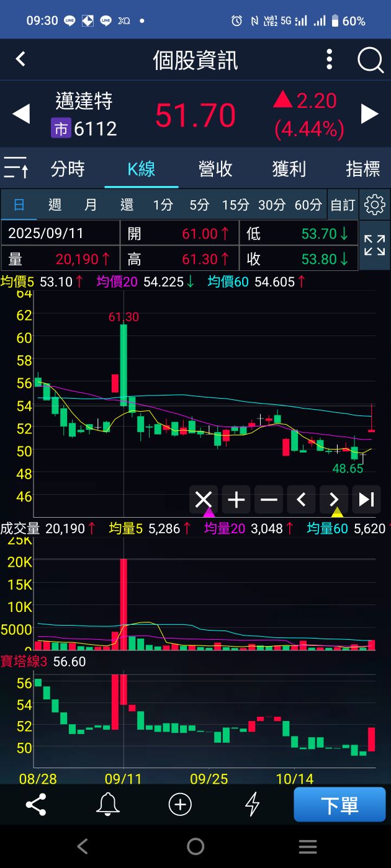Select 15分 interval
Image resolution: width=391 pixels, height=868 pixels.
point(235,205)
